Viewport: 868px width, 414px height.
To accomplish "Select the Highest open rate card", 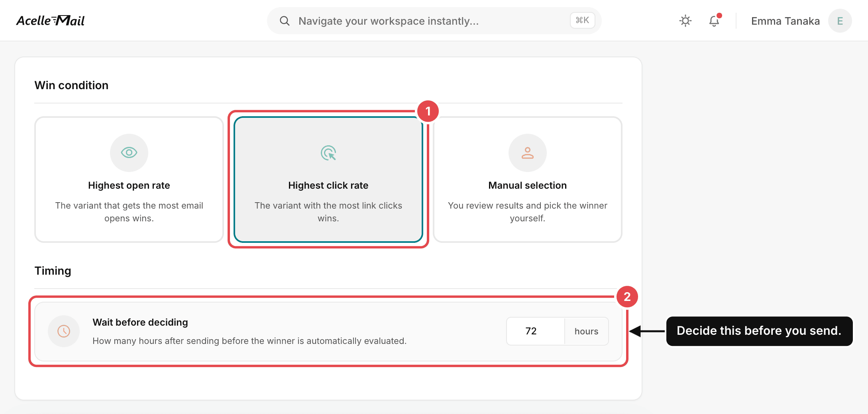I will 129,180.
